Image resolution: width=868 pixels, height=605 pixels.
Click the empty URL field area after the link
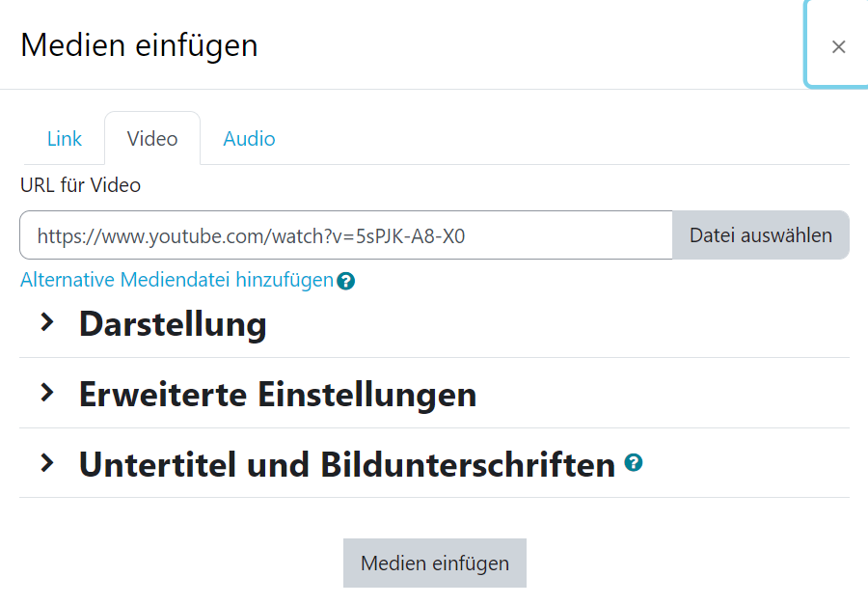tap(567, 234)
